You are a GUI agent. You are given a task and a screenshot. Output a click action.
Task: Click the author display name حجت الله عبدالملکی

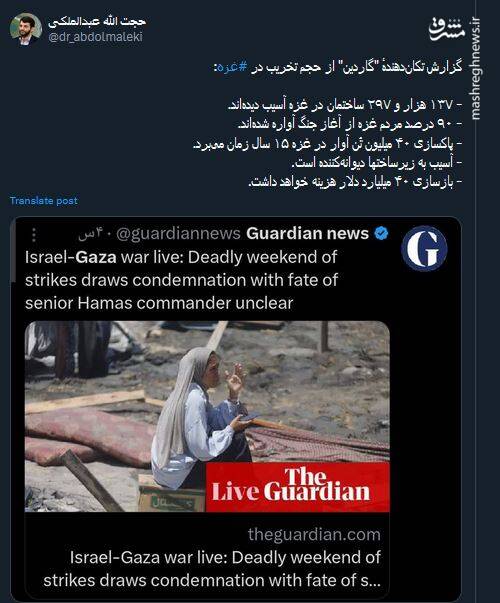97,22
